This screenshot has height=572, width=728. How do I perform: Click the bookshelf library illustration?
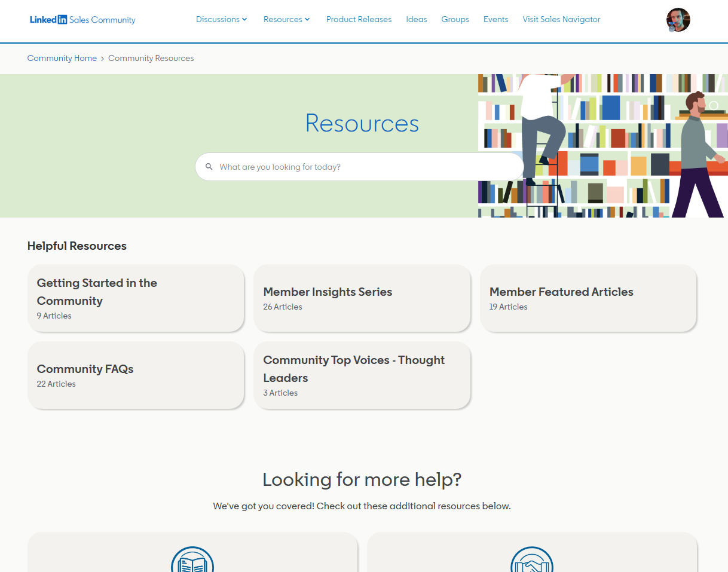602,146
